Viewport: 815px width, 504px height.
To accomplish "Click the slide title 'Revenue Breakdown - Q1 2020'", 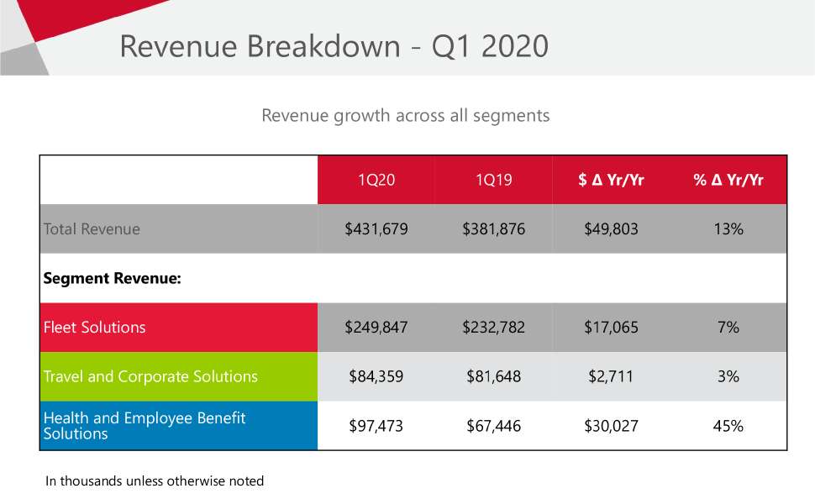I will [x=334, y=46].
